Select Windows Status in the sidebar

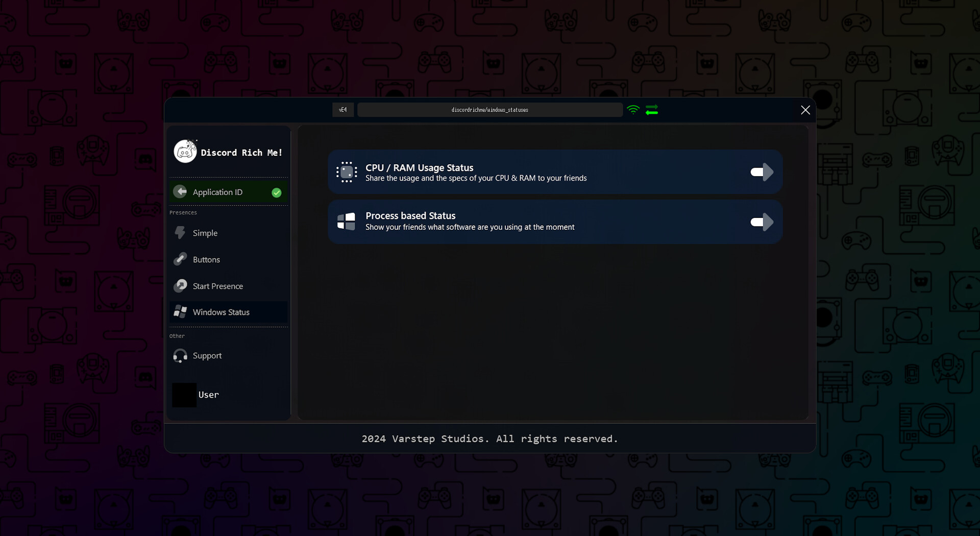(x=228, y=312)
